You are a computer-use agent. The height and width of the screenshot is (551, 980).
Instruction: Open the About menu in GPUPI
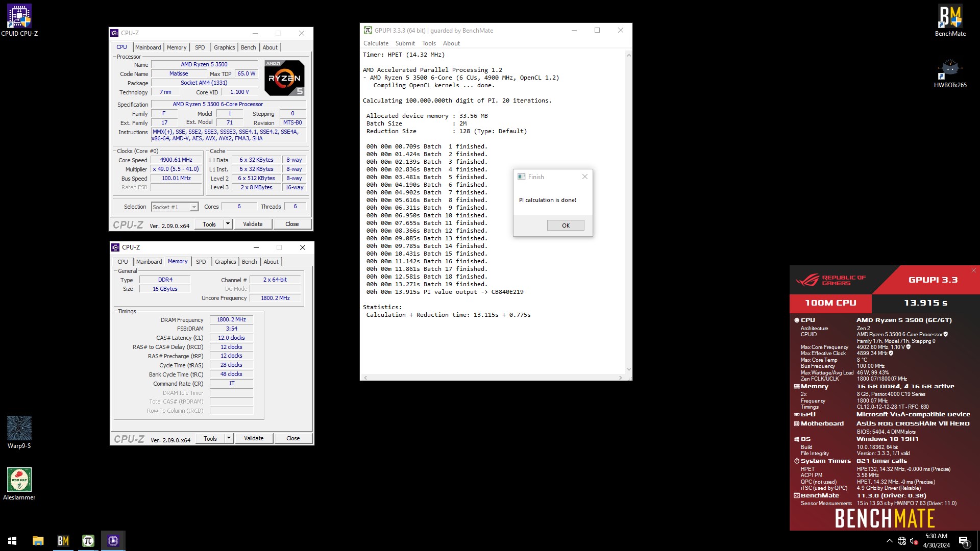click(451, 43)
